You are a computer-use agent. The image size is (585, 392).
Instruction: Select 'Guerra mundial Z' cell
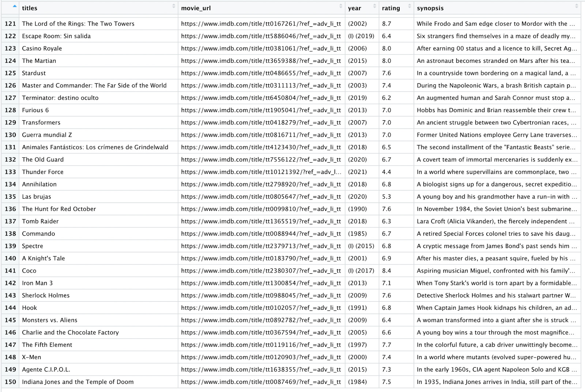98,135
